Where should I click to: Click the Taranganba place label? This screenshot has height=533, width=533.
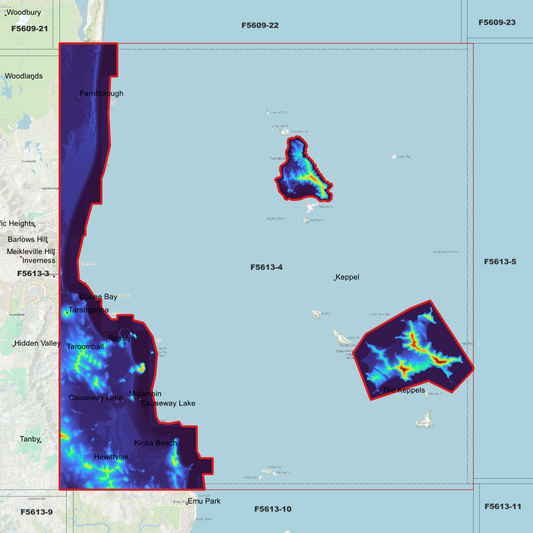(x=88, y=310)
